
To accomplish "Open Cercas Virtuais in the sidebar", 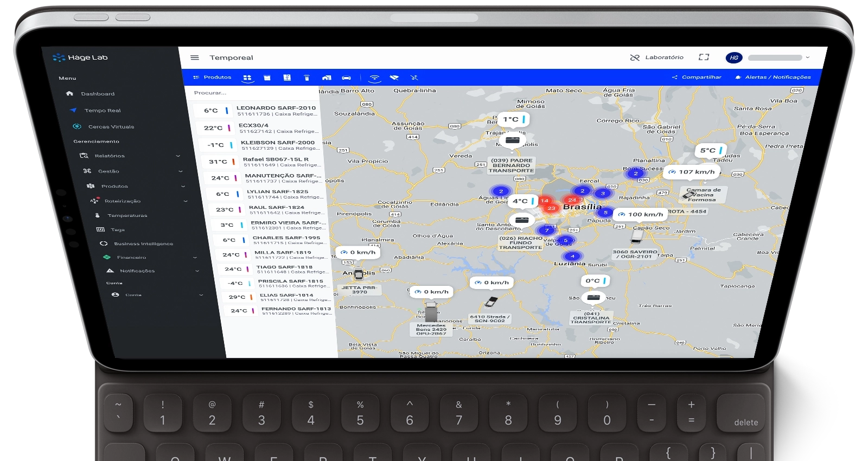I will 111,127.
